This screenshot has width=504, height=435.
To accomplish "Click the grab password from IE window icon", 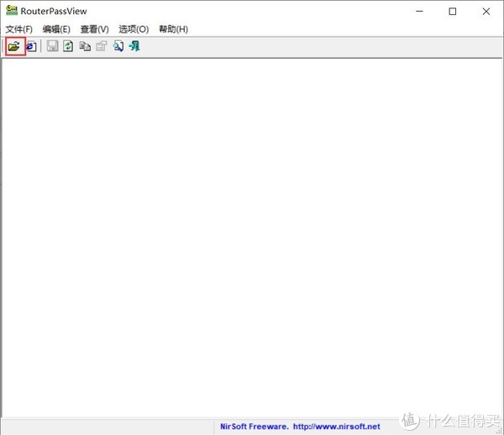I will point(31,47).
